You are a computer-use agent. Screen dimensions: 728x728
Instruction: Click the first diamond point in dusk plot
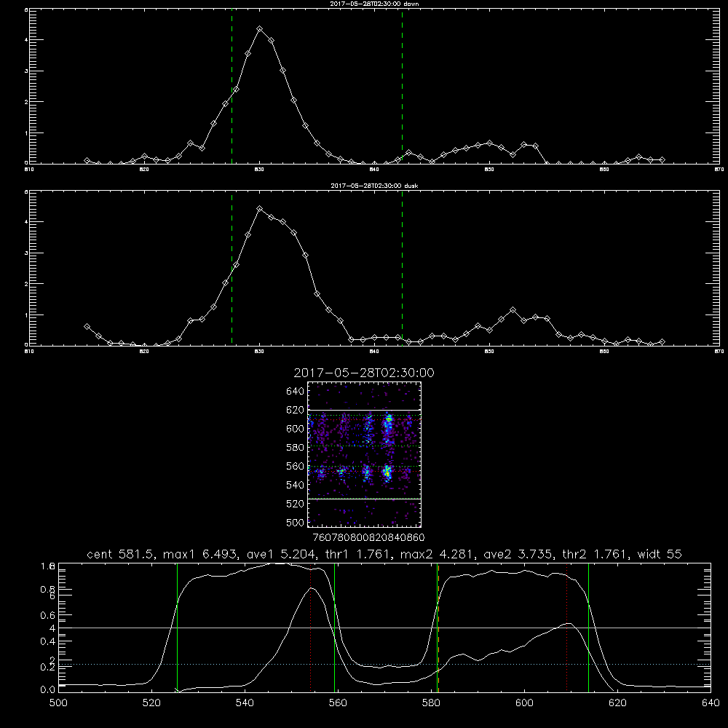click(87, 326)
